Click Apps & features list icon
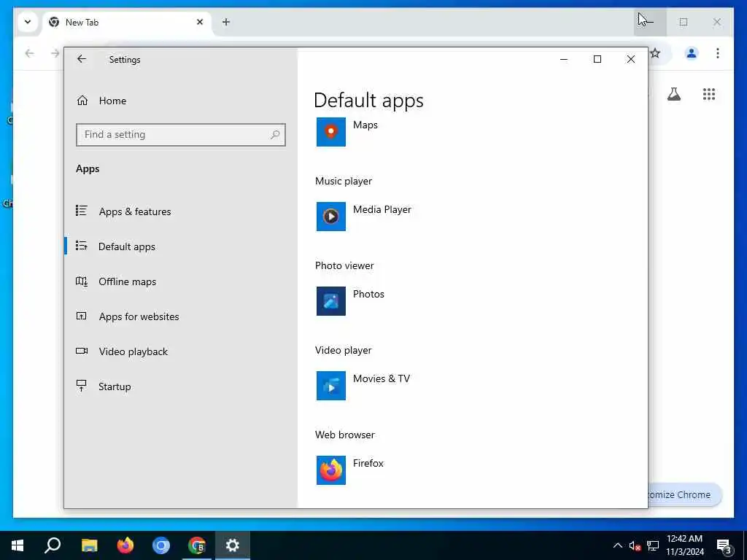The height and width of the screenshot is (560, 747). click(x=82, y=211)
